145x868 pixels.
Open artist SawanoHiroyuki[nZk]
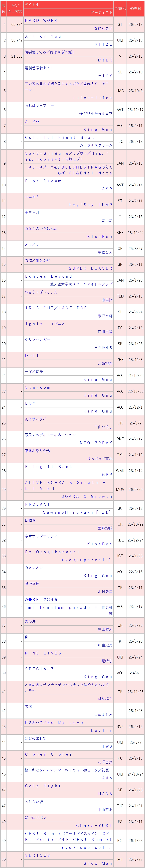[x=77, y=512]
